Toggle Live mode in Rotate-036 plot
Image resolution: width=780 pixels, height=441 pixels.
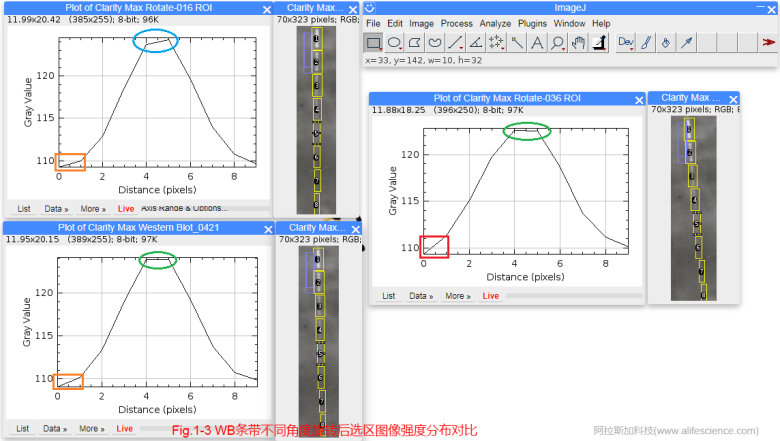click(x=491, y=296)
